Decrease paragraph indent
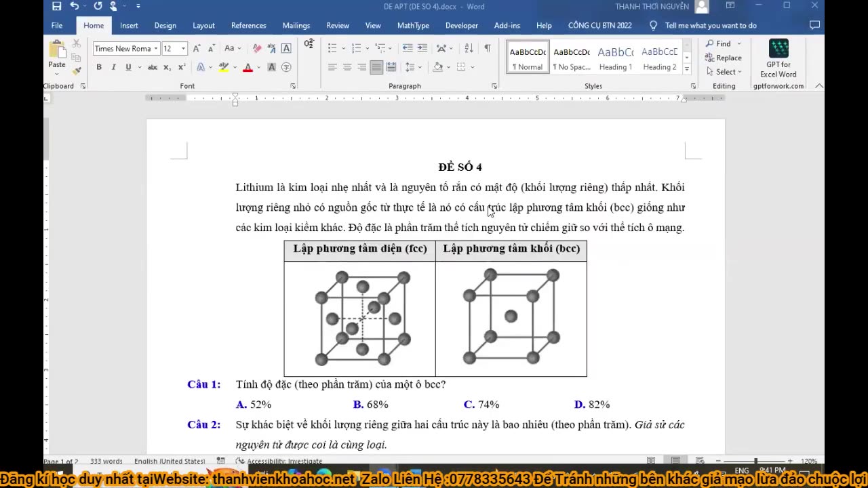The height and width of the screenshot is (488, 868). point(408,48)
